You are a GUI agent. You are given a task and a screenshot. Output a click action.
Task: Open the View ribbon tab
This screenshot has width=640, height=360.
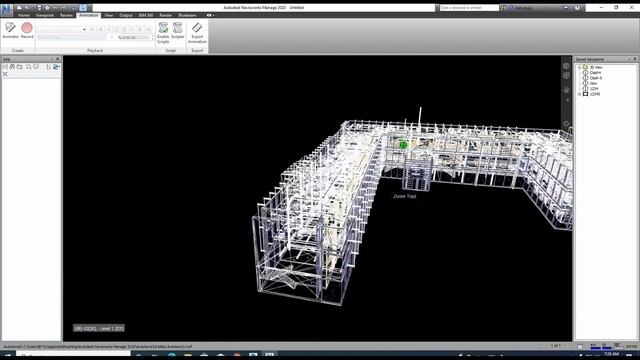pyautogui.click(x=109, y=15)
